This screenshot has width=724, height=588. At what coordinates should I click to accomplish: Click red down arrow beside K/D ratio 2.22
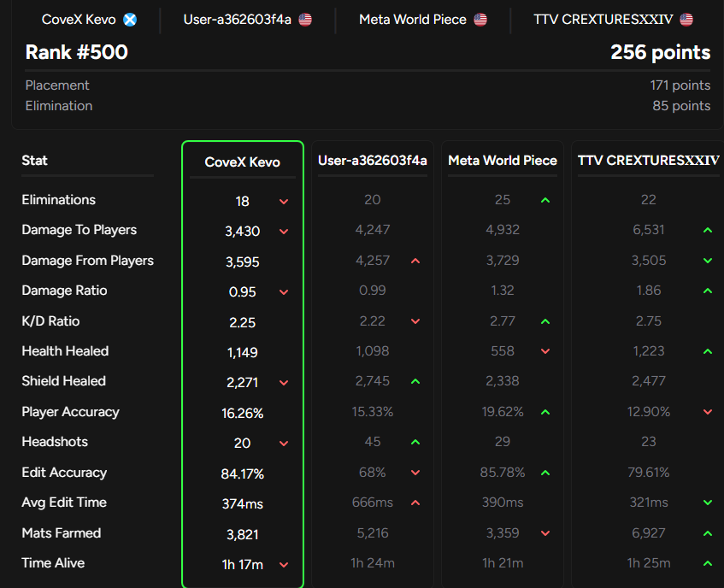coord(415,321)
